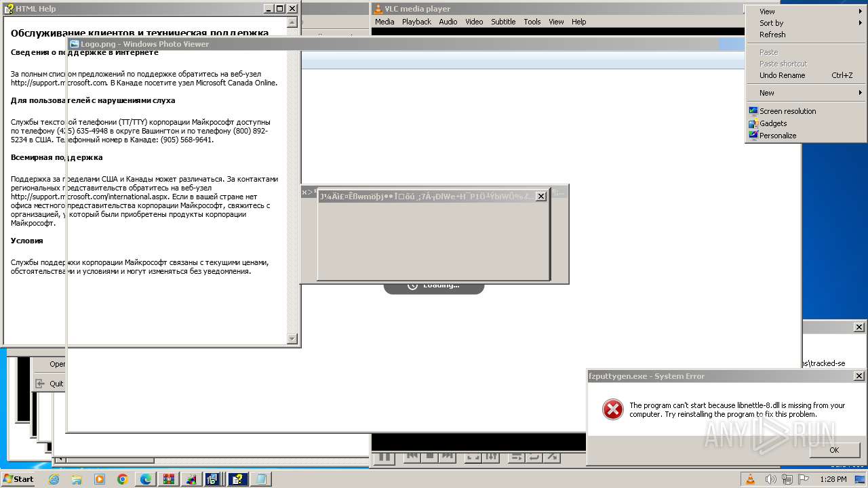Open Google Chrome from taskbar

(123, 479)
